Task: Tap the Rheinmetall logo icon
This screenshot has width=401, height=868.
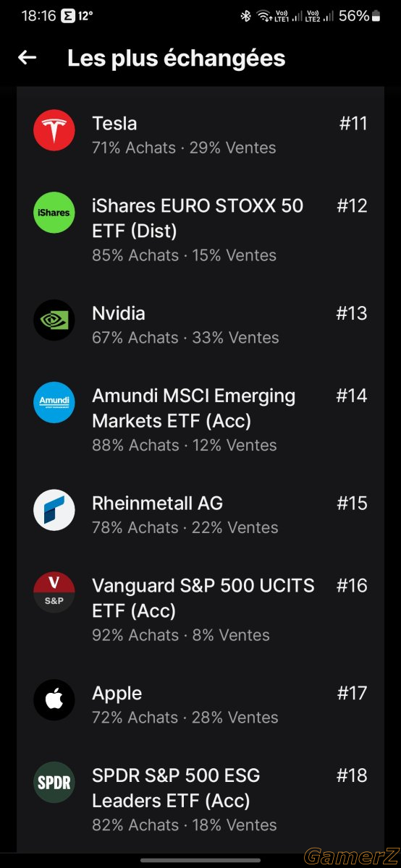Action: [x=54, y=510]
